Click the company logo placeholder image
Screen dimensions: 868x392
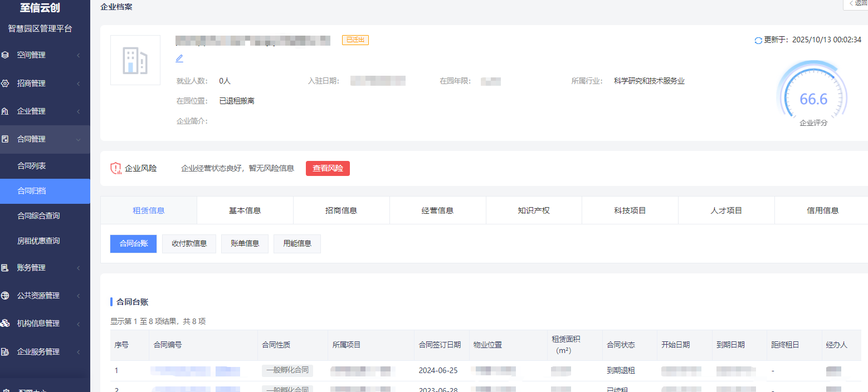[x=135, y=60]
